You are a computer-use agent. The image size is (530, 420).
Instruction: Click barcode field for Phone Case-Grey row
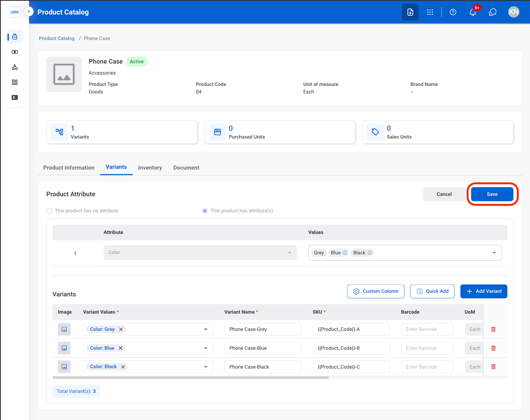(427, 329)
